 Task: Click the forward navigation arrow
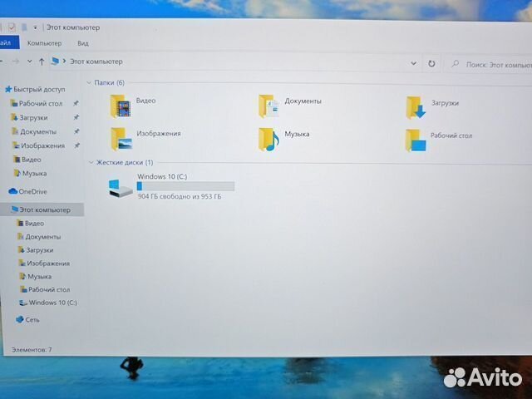pos(16,61)
